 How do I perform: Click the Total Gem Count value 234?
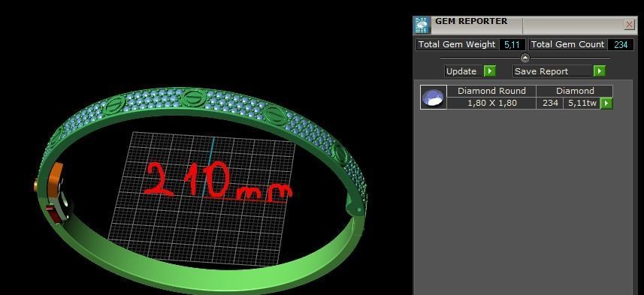pyautogui.click(x=621, y=45)
